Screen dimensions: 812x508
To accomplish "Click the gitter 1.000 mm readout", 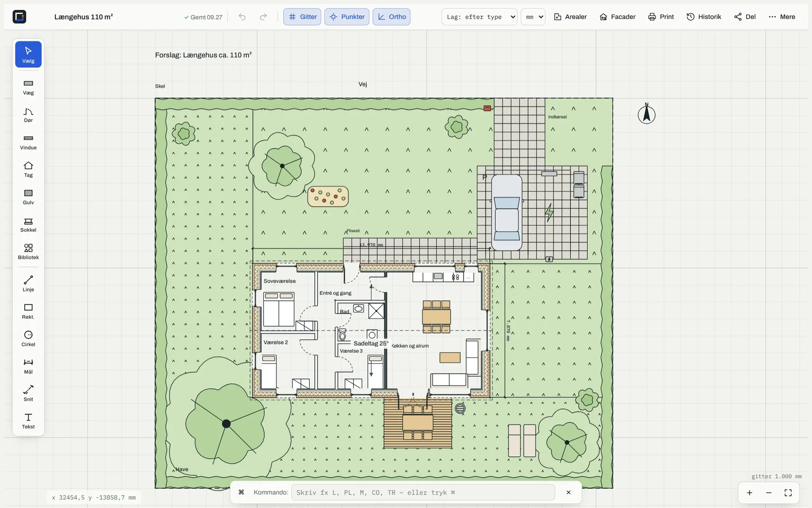I will 776,476.
